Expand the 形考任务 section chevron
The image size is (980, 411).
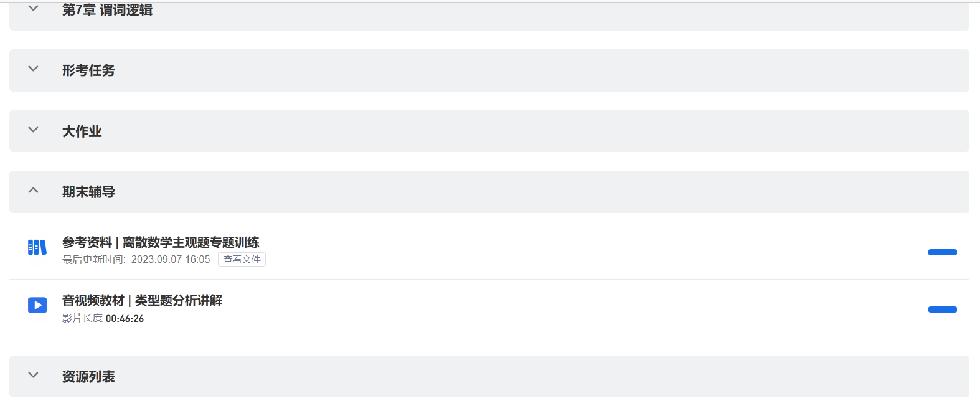point(34,69)
